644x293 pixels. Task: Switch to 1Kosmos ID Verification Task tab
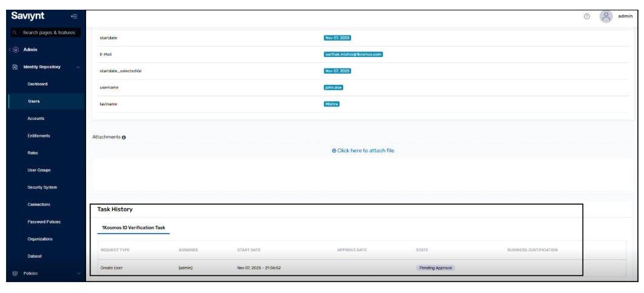click(x=133, y=228)
